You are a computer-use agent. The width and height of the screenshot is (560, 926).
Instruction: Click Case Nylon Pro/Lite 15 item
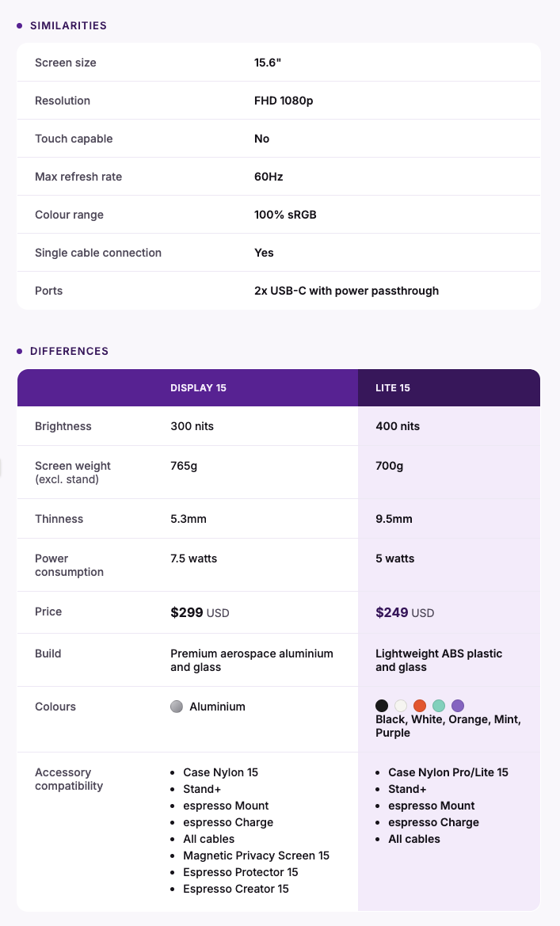pos(448,772)
